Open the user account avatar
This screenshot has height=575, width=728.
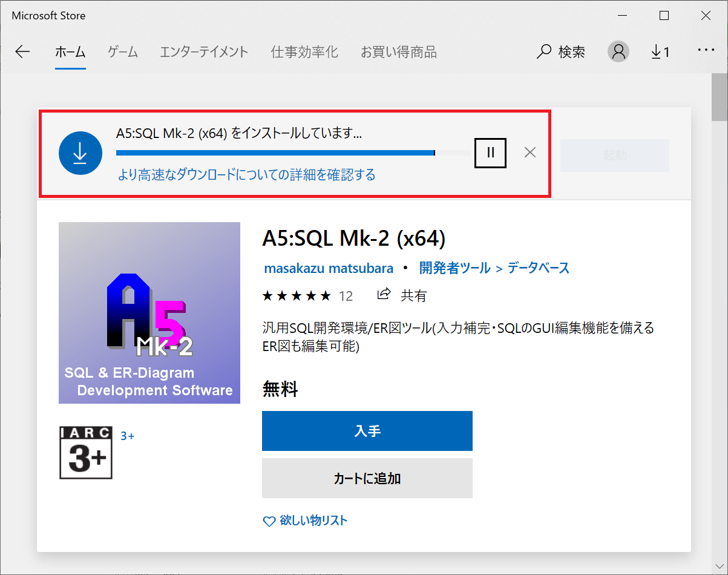(618, 52)
